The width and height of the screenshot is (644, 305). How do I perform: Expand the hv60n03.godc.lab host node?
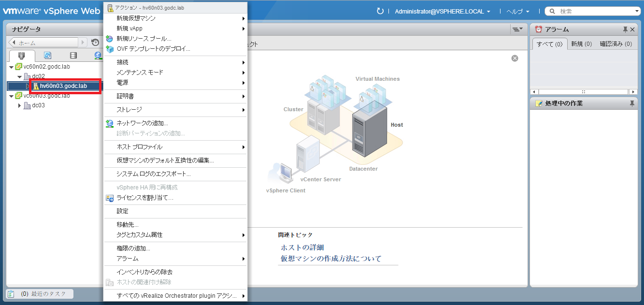click(28, 86)
